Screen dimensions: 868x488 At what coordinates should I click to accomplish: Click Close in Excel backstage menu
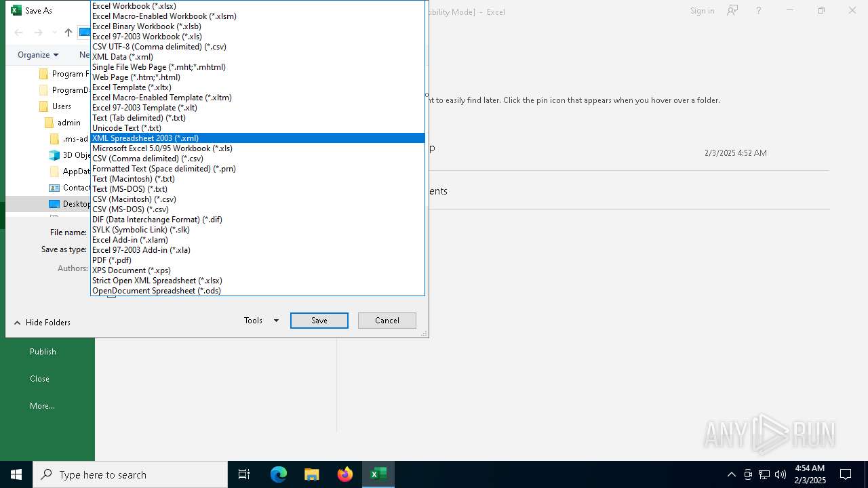click(39, 379)
